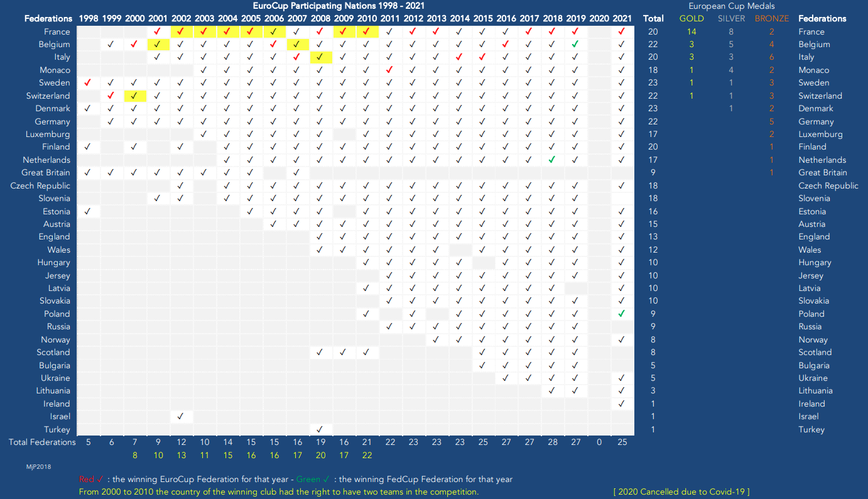The height and width of the screenshot is (499, 868).
Task: Click the France label in the left column
Action: [57, 31]
